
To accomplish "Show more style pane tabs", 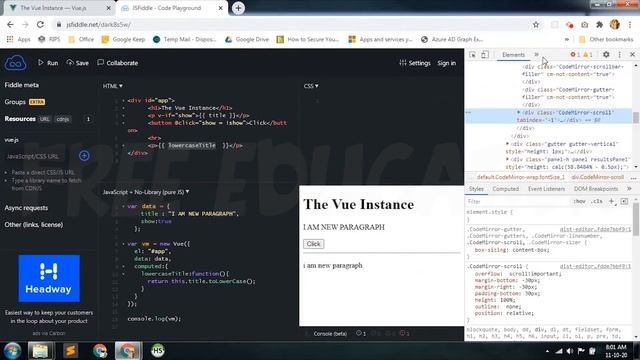I will (x=629, y=189).
